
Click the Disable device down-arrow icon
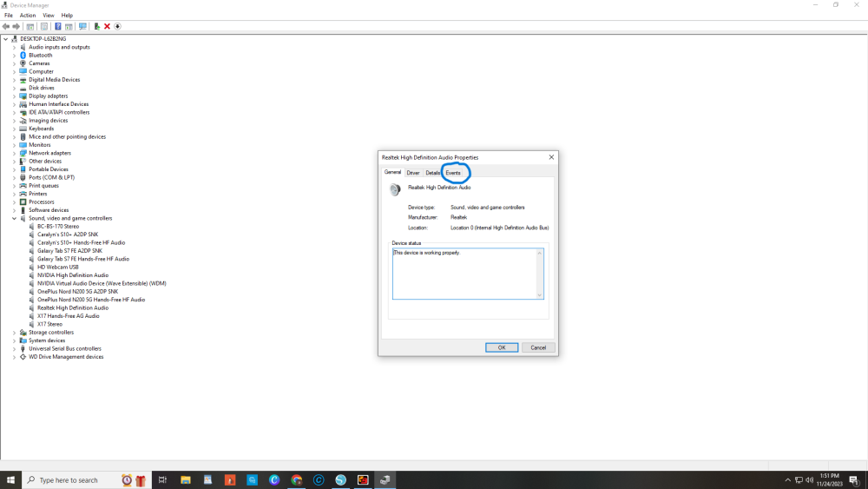[x=117, y=26]
